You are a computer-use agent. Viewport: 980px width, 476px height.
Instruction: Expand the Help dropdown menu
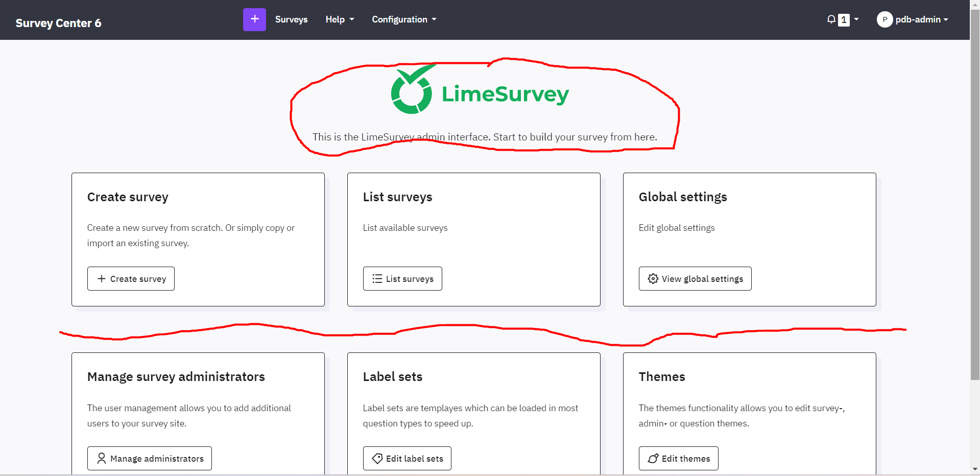[x=340, y=19]
